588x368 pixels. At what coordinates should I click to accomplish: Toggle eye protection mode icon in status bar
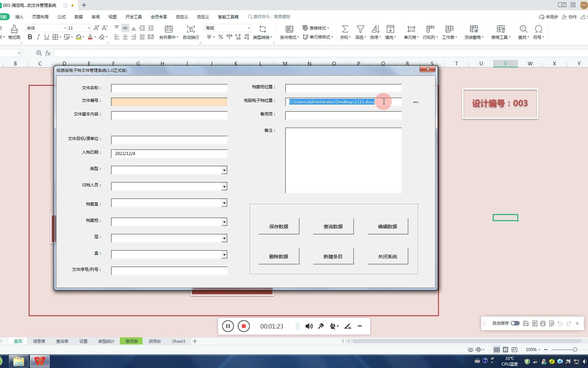pyautogui.click(x=470, y=350)
